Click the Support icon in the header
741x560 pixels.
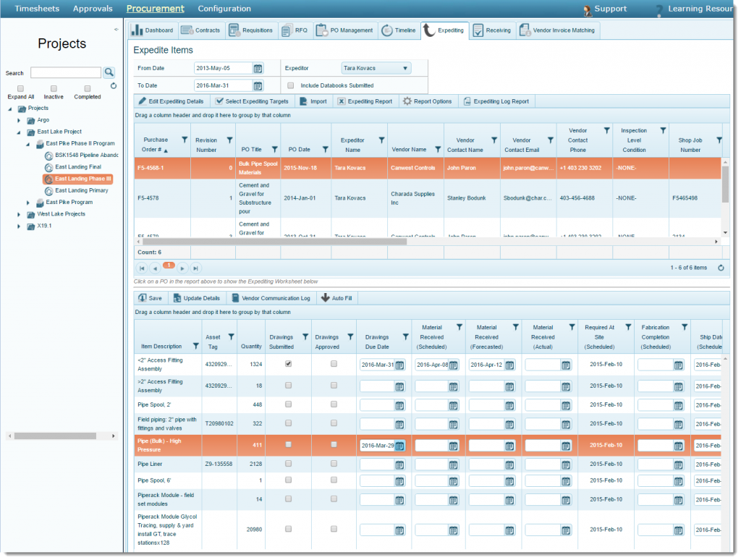[x=586, y=9]
